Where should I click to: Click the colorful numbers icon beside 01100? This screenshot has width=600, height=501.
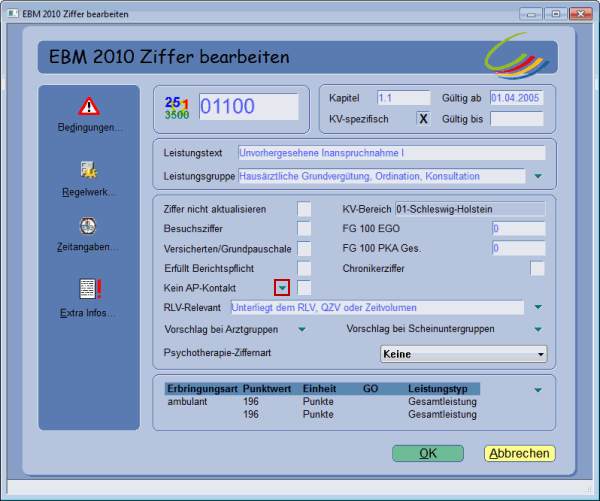[x=177, y=108]
